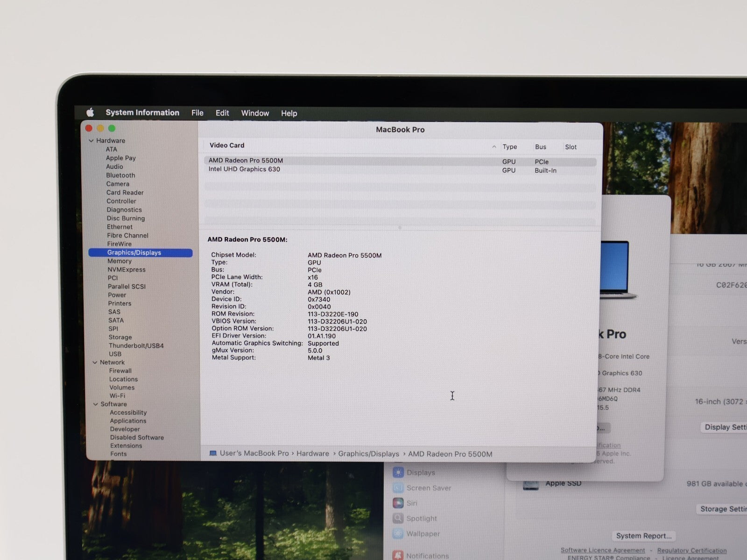Select PCI in the sidebar

click(113, 278)
